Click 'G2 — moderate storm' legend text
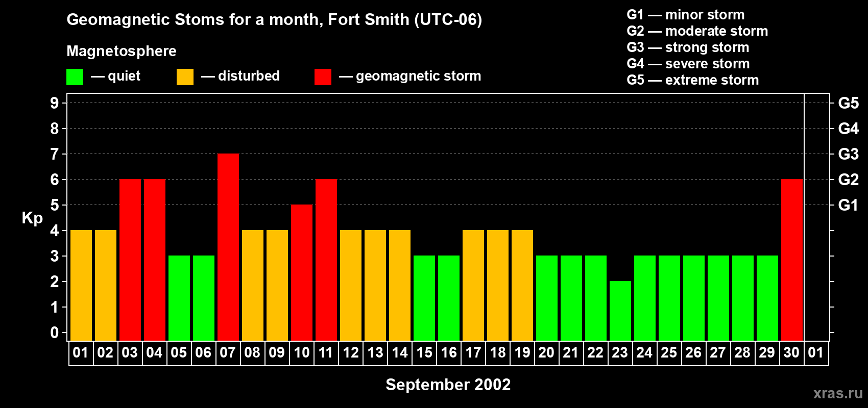The width and height of the screenshot is (868, 408). [697, 31]
